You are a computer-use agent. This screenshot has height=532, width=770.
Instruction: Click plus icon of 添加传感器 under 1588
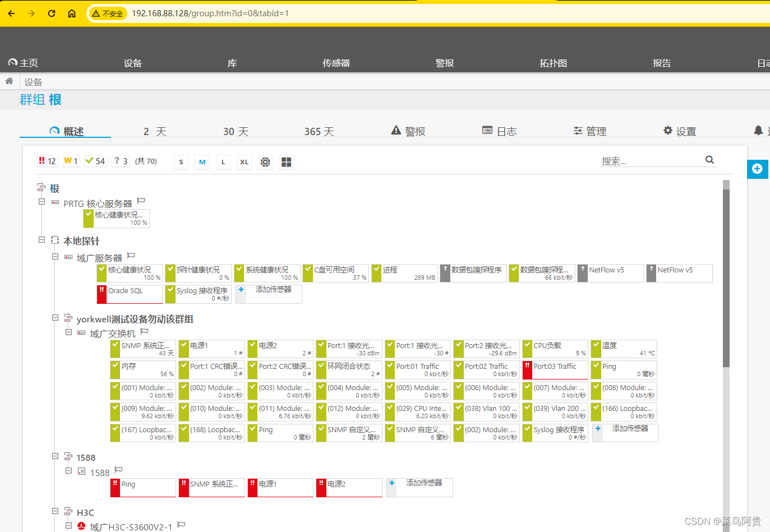392,483
